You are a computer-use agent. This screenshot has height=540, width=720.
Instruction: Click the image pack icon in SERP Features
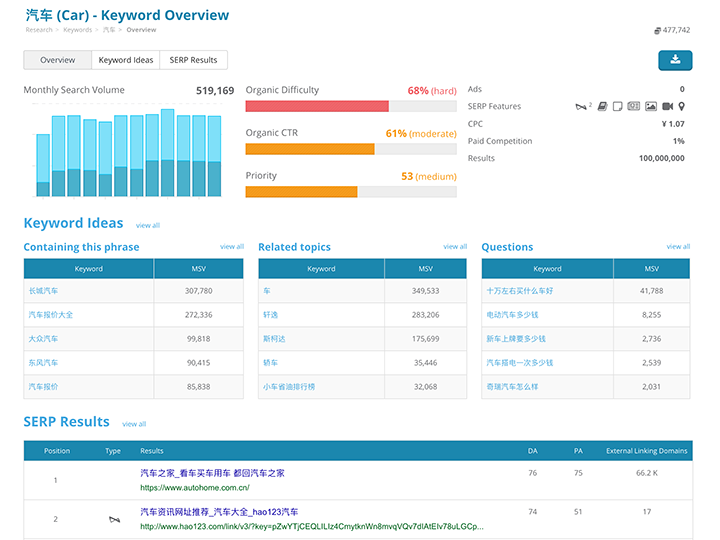(650, 106)
